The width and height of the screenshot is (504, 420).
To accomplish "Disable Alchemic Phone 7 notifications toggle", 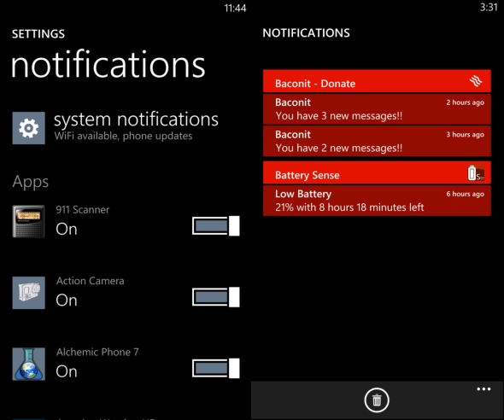I will click(215, 368).
